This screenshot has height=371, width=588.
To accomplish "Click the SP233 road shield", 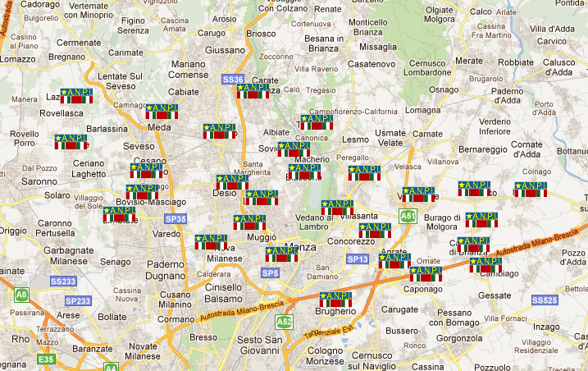I will tap(78, 300).
